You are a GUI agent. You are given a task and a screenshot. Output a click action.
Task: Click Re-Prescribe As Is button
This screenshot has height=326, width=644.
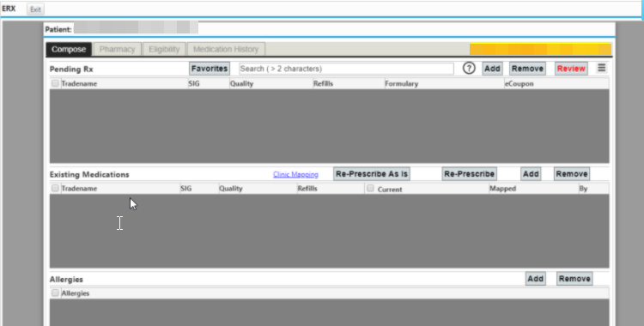point(372,173)
